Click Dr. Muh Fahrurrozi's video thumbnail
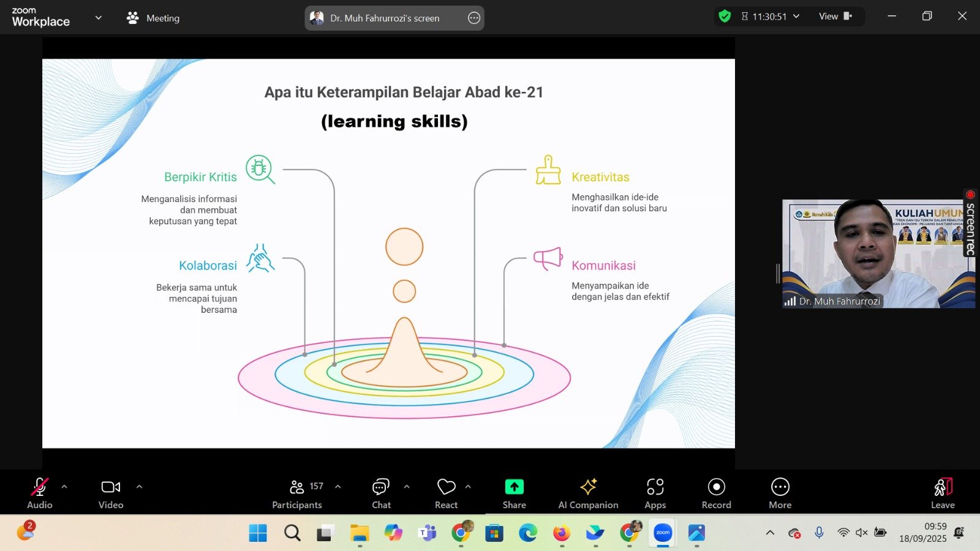 (878, 253)
